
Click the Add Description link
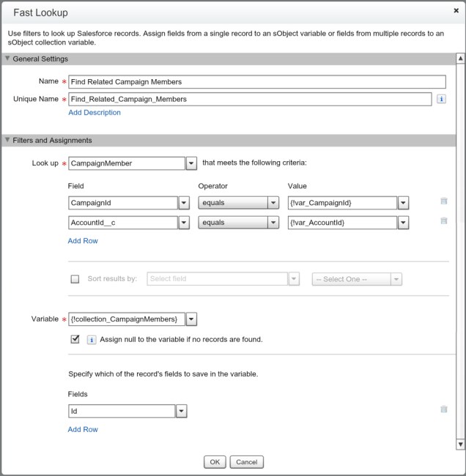point(95,113)
